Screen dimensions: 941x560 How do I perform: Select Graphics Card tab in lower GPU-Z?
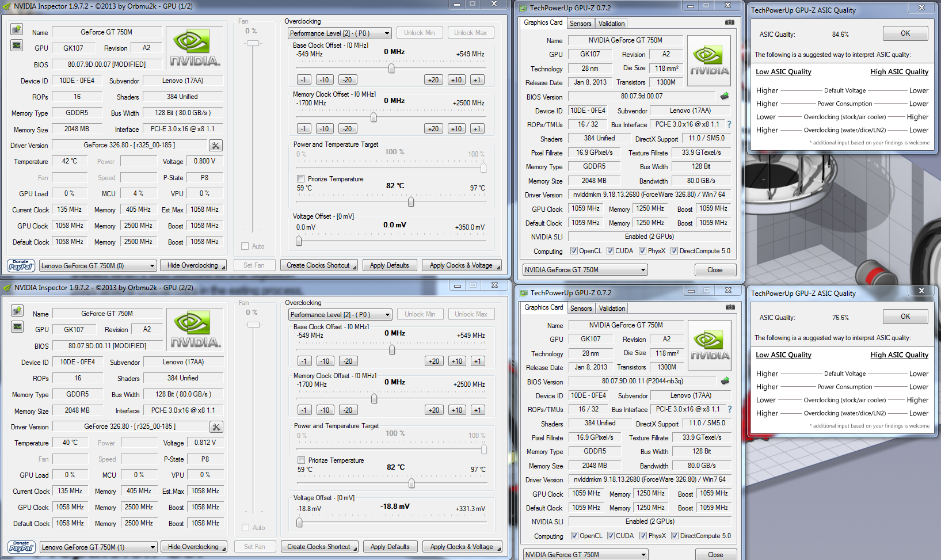pos(544,307)
